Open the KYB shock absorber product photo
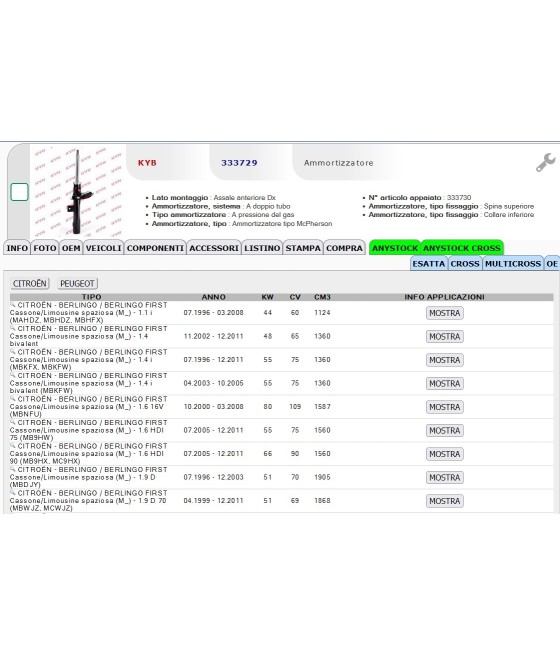This screenshot has height=655, width=560. (x=78, y=191)
